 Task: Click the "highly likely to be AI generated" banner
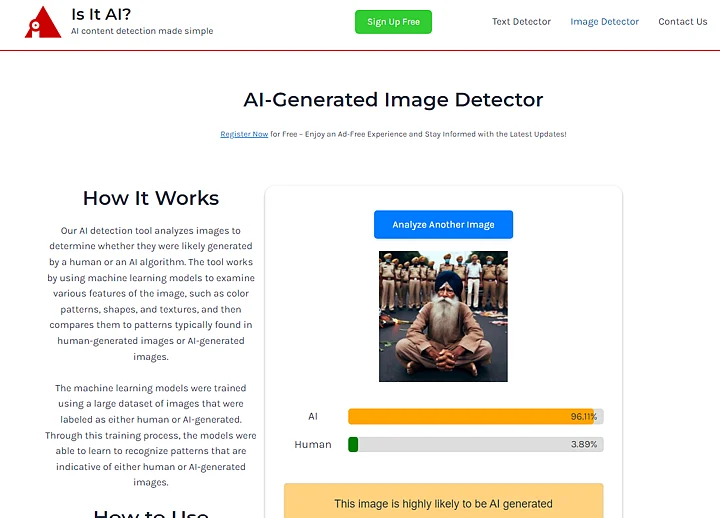pyautogui.click(x=443, y=503)
